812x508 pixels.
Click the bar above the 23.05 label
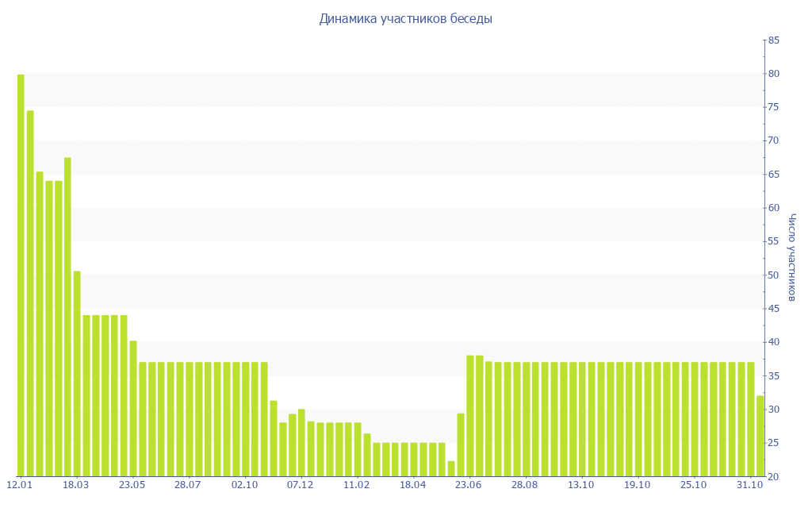[133, 408]
